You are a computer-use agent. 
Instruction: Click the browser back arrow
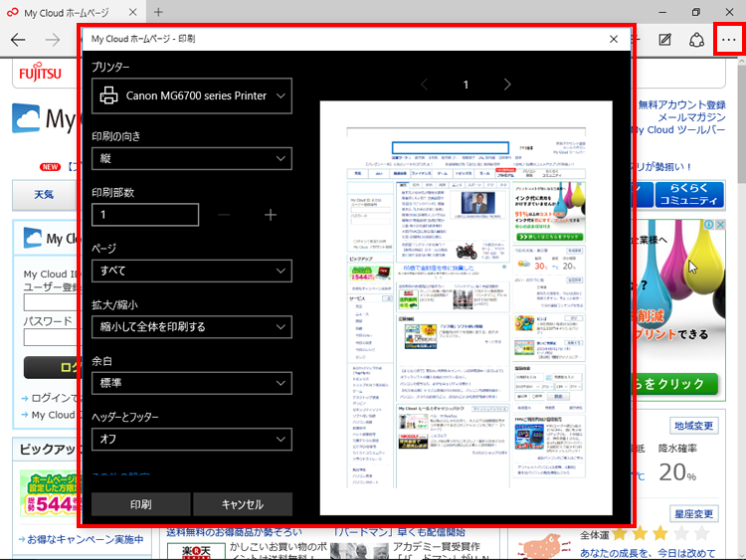(x=18, y=40)
